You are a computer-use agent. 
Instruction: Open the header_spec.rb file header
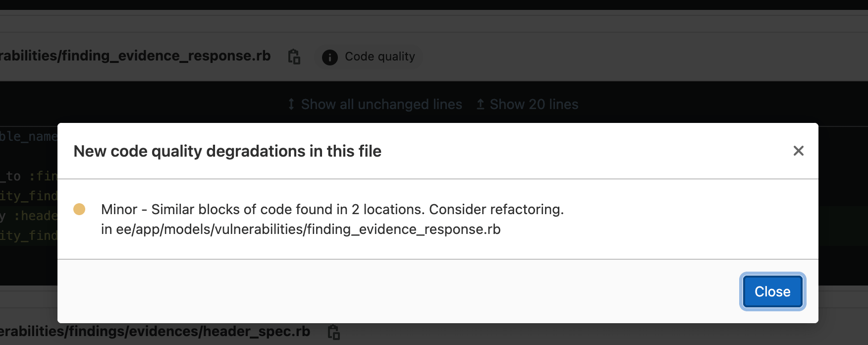[x=156, y=332]
